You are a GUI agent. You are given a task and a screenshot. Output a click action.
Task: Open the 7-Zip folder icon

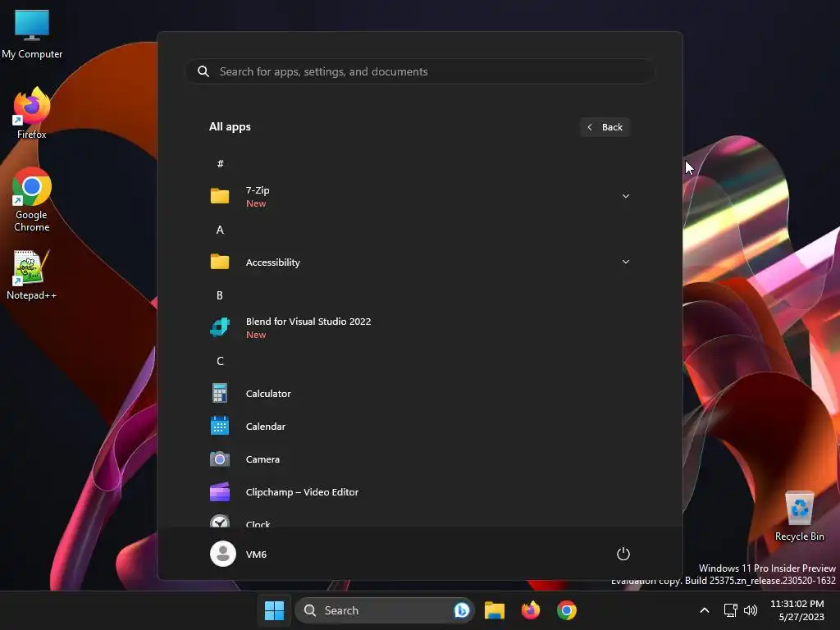[220, 196]
